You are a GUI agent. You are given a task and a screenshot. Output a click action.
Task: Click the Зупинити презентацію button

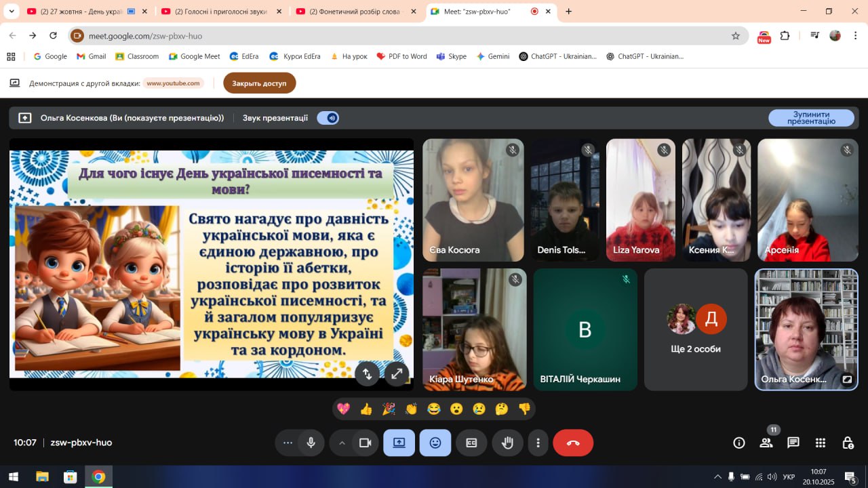pyautogui.click(x=811, y=118)
